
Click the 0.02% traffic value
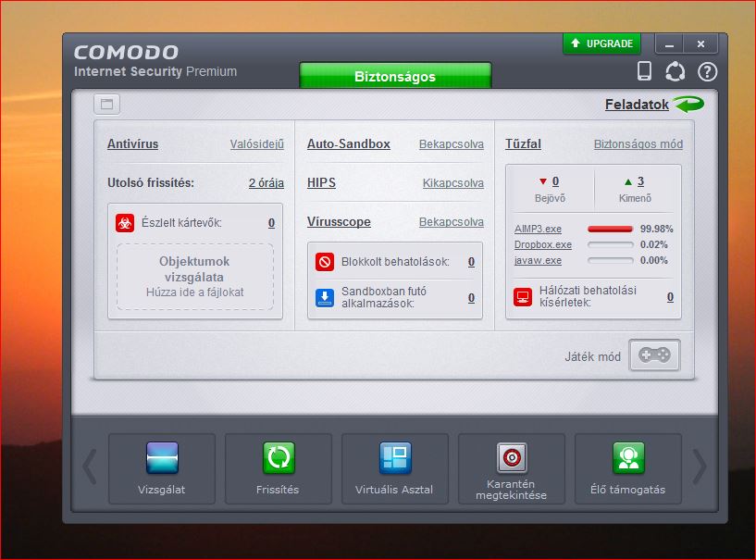tap(654, 244)
